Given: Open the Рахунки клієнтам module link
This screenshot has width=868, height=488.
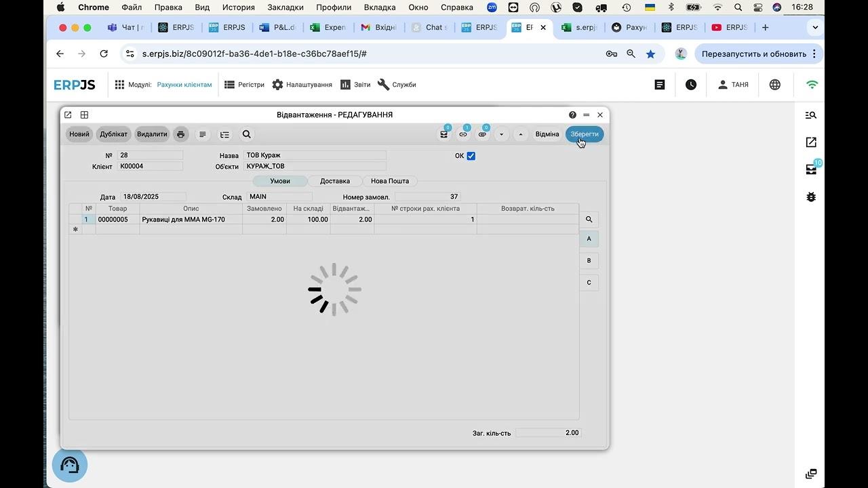Looking at the screenshot, I should click(184, 85).
